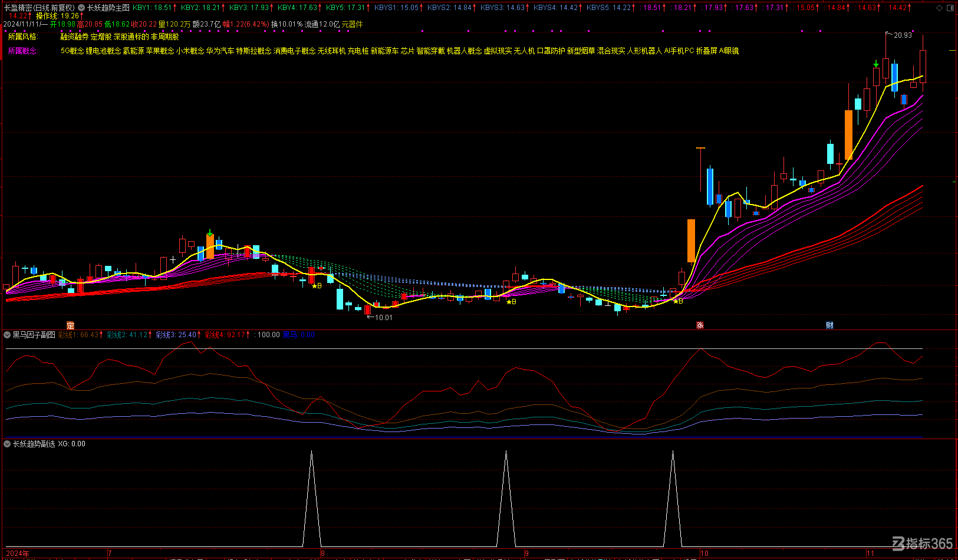Image resolution: width=958 pixels, height=560 pixels.
Task: Expand the 长妖趋势副选 indicator dropdown arrow
Action: [7, 444]
